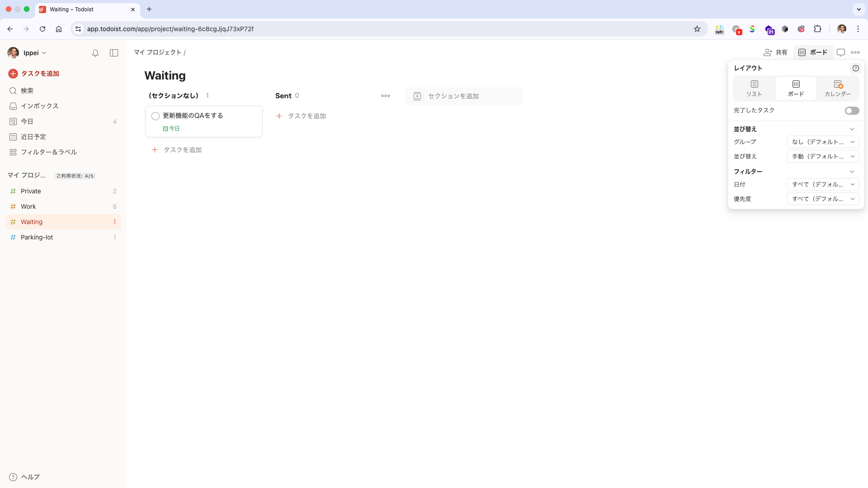Image resolution: width=868 pixels, height=488 pixels.
Task: Switch to the カレンダー layout
Action: 837,89
